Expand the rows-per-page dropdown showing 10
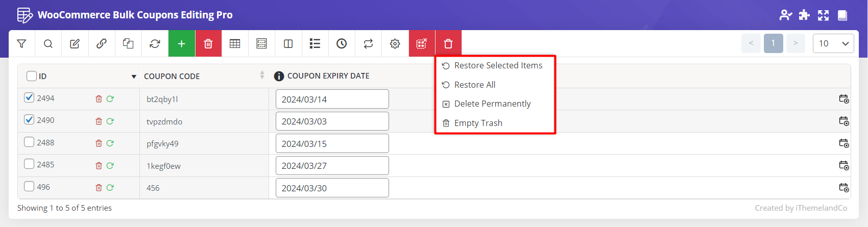868x227 pixels. click(833, 43)
